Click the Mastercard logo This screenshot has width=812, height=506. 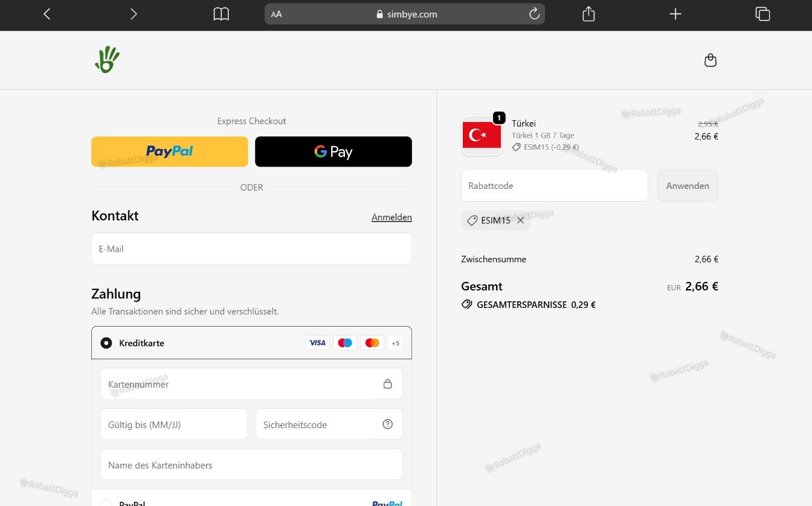click(x=372, y=343)
